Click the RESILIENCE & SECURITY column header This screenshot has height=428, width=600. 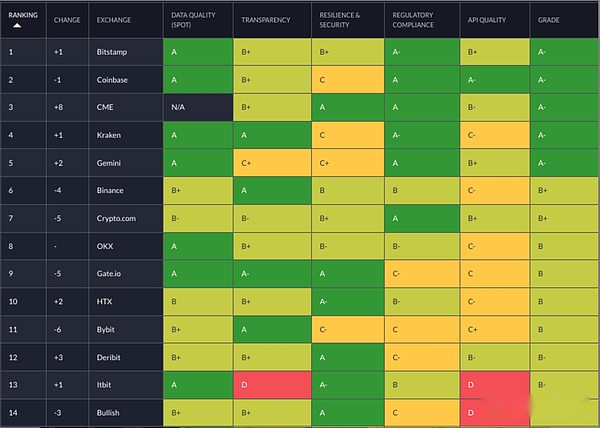click(x=339, y=20)
